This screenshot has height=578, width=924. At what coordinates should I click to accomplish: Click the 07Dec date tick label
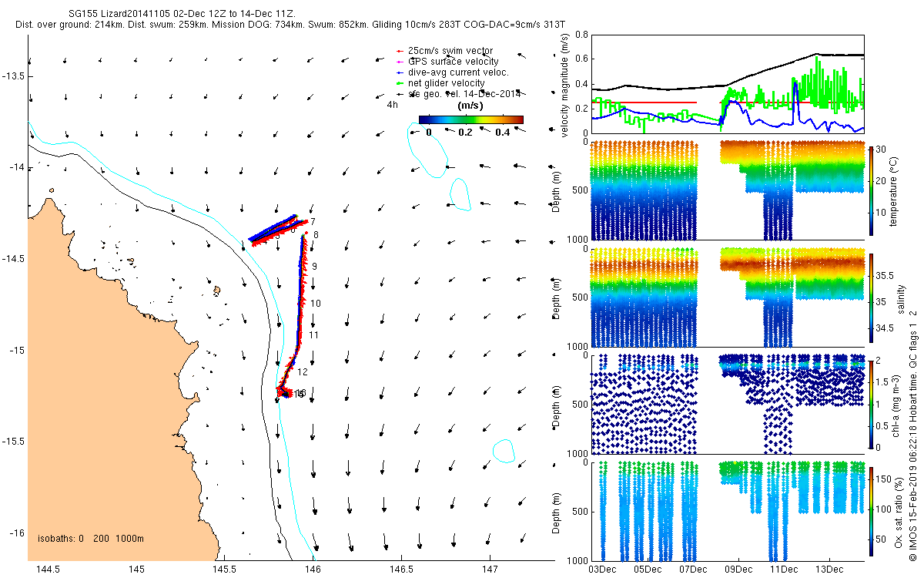pyautogui.click(x=693, y=570)
